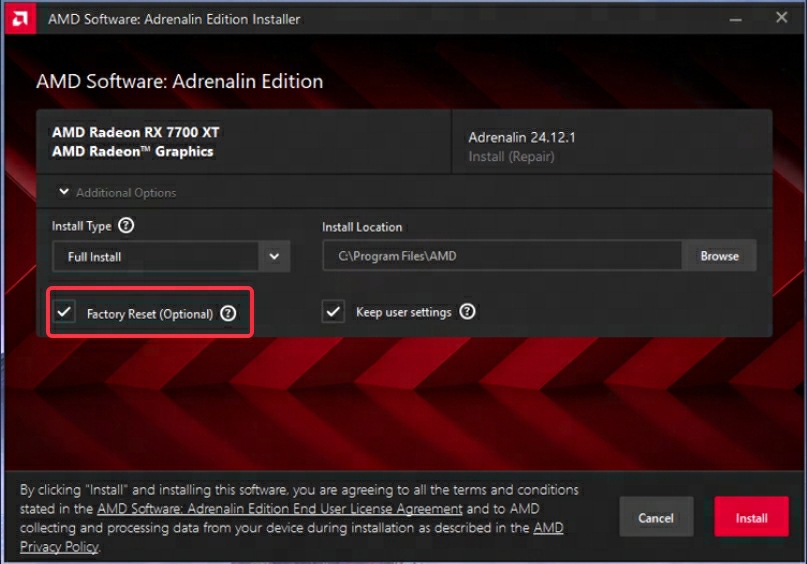
Task: Click the Adrenalin 24.12.1 version text
Action: click(522, 137)
